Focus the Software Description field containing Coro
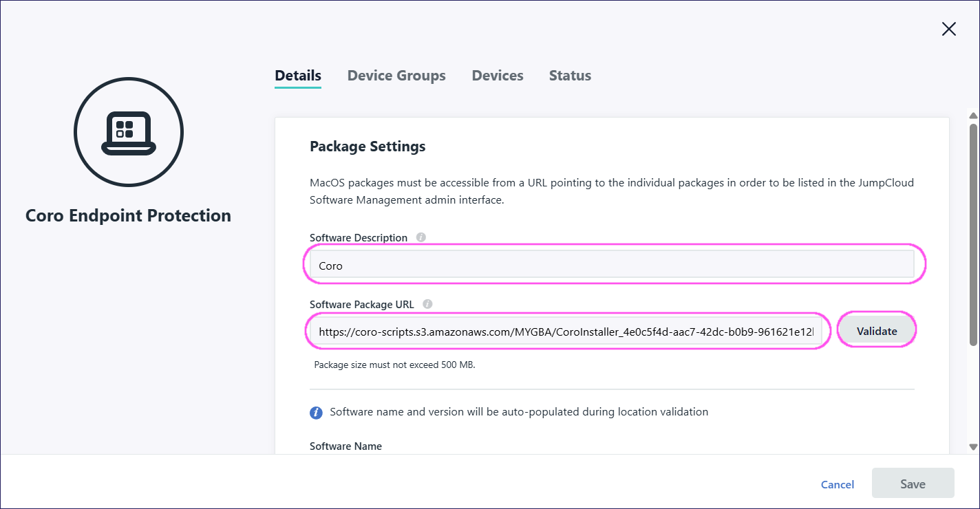980x509 pixels. [611, 266]
